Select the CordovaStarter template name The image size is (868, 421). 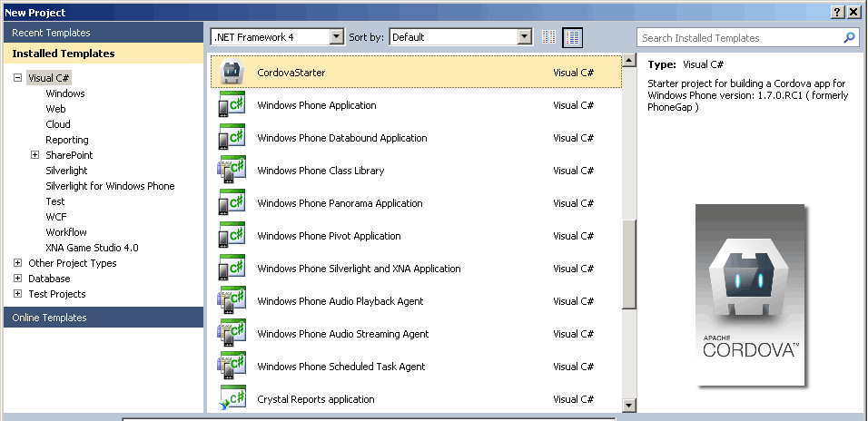point(291,73)
